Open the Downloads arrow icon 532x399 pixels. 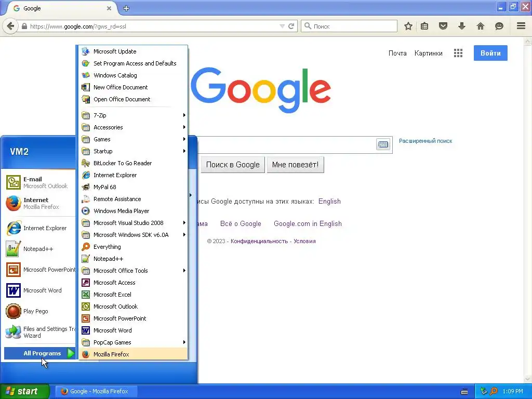pos(462,26)
